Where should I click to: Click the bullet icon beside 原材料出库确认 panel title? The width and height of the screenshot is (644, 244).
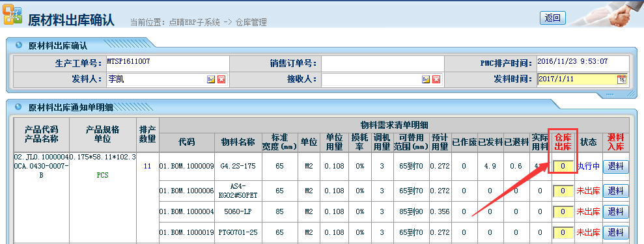click(x=18, y=45)
